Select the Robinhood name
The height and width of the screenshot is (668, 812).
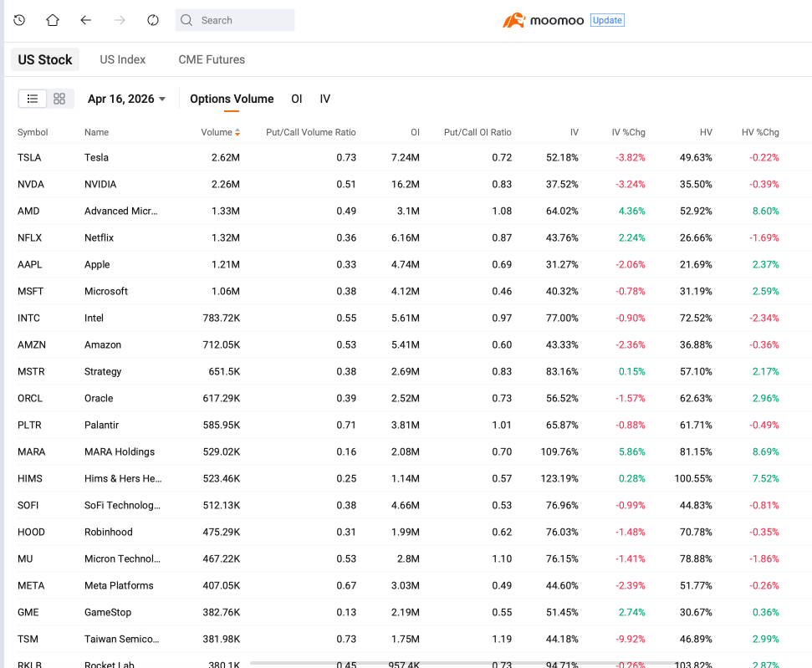pos(108,533)
